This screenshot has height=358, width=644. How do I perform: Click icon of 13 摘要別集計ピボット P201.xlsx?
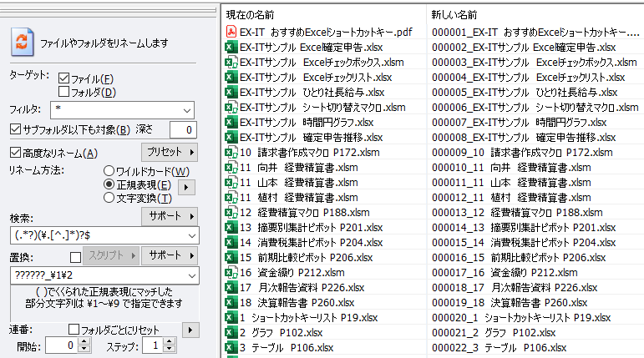coord(231,228)
